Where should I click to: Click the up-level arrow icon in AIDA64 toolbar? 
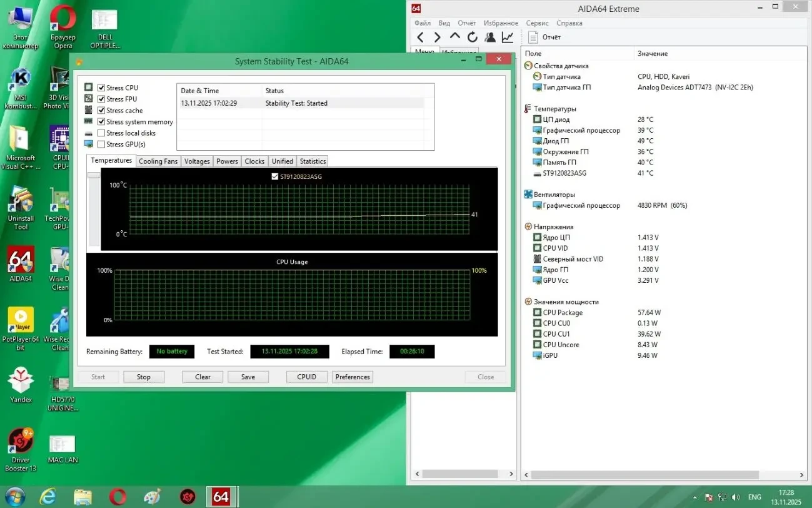click(x=454, y=37)
